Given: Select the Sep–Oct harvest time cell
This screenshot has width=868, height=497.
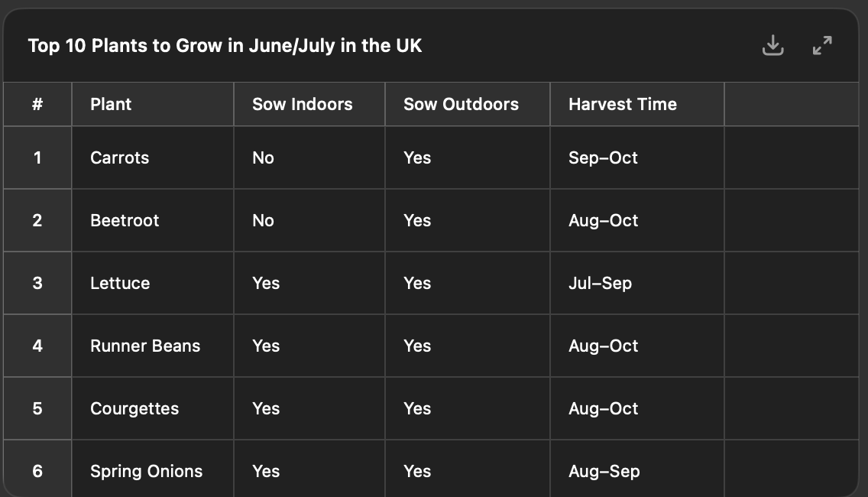Looking at the screenshot, I should pos(603,158).
